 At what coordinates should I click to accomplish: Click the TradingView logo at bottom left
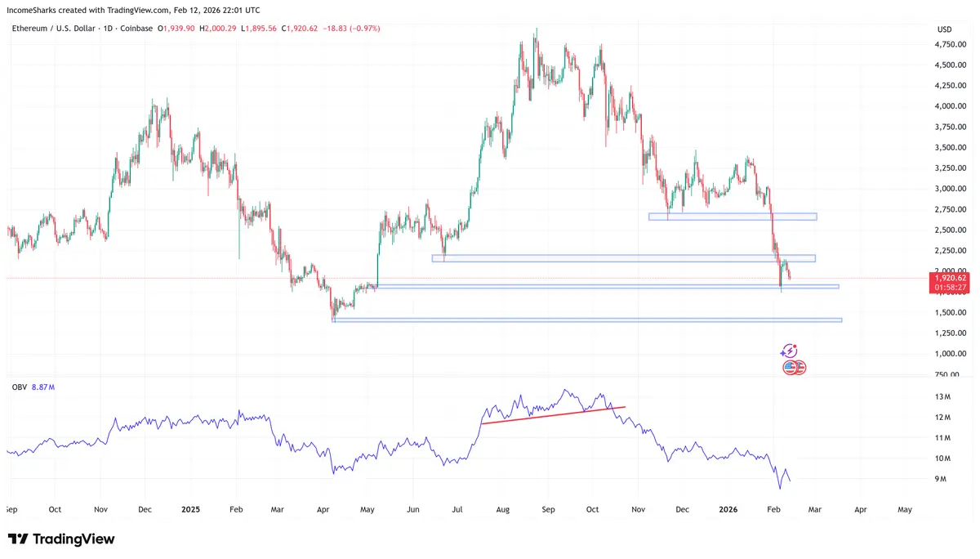[x=61, y=539]
